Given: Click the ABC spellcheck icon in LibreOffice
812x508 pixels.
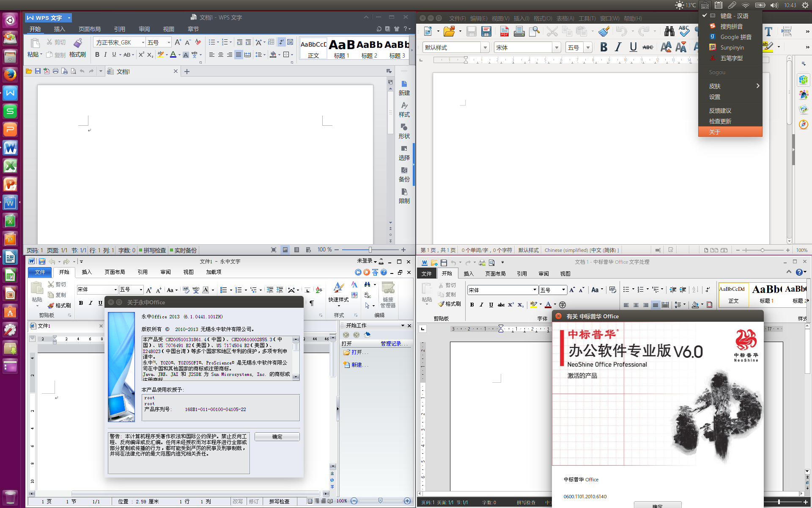Looking at the screenshot, I should (684, 31).
